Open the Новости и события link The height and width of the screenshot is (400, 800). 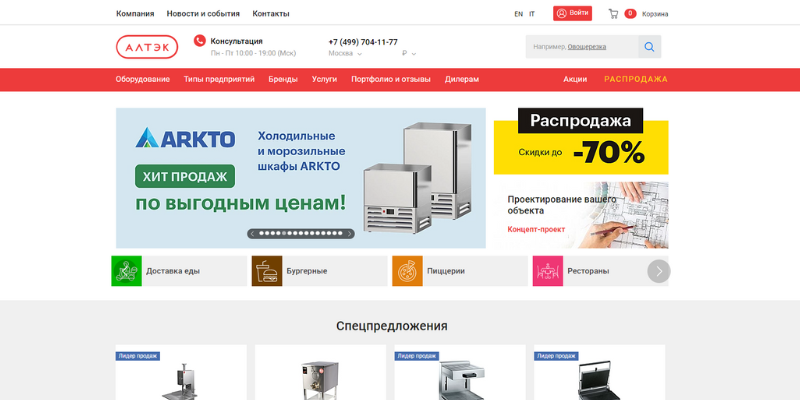click(203, 14)
